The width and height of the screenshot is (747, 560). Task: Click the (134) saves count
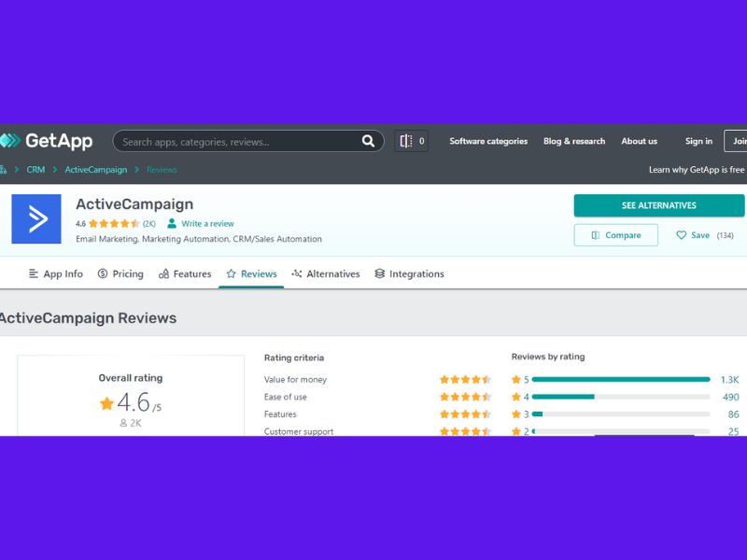726,235
